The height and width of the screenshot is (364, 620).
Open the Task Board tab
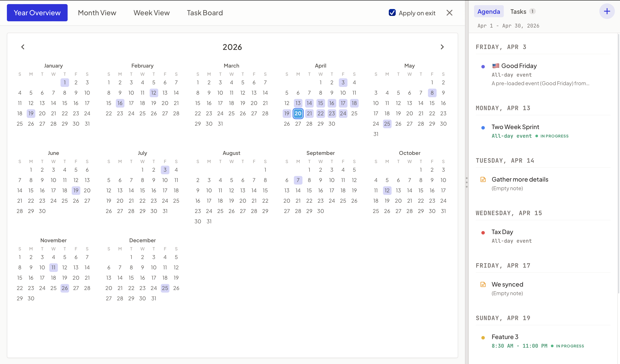coord(205,13)
